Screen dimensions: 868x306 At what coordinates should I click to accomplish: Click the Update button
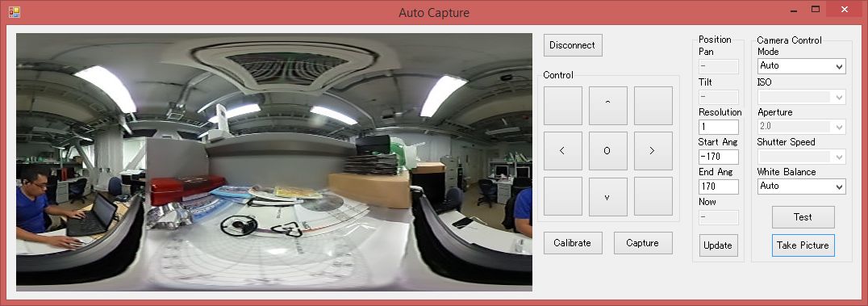(x=718, y=245)
